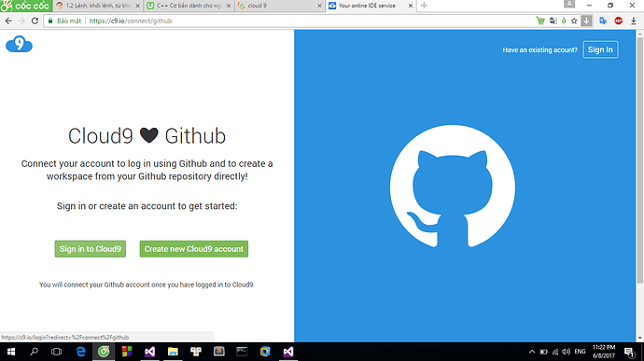644x361 pixels.
Task: Show hidden system tray icons chevron
Action: (x=532, y=352)
